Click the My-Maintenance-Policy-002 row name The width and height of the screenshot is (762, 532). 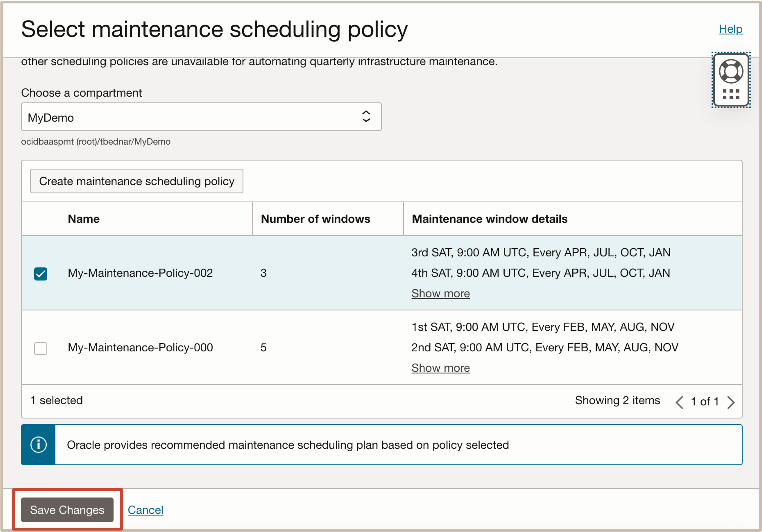click(140, 273)
